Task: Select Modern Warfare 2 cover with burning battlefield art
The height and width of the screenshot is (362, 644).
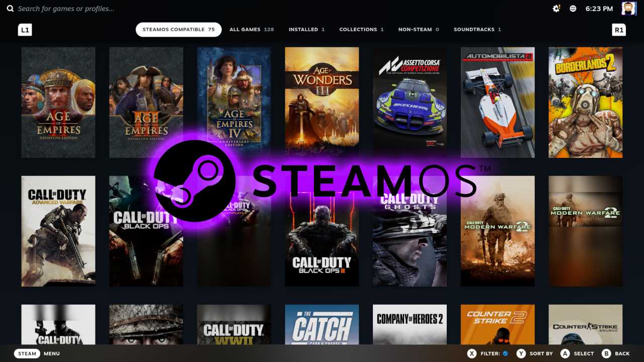Action: point(498,231)
